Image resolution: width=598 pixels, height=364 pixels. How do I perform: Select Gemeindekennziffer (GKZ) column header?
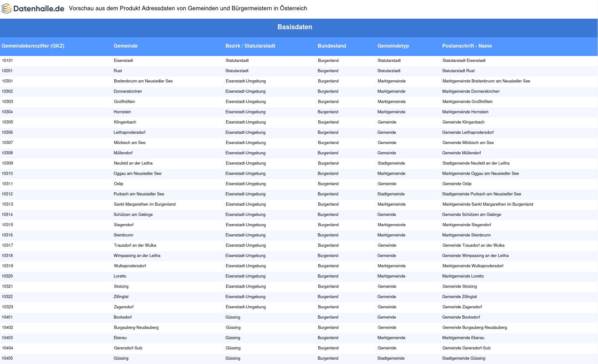point(33,46)
